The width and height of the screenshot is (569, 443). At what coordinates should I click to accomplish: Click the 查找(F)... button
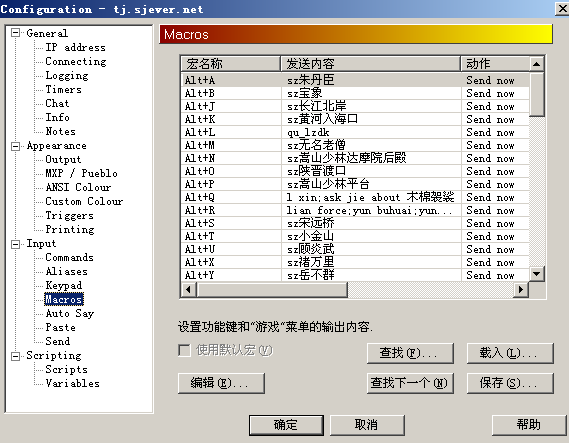(410, 353)
